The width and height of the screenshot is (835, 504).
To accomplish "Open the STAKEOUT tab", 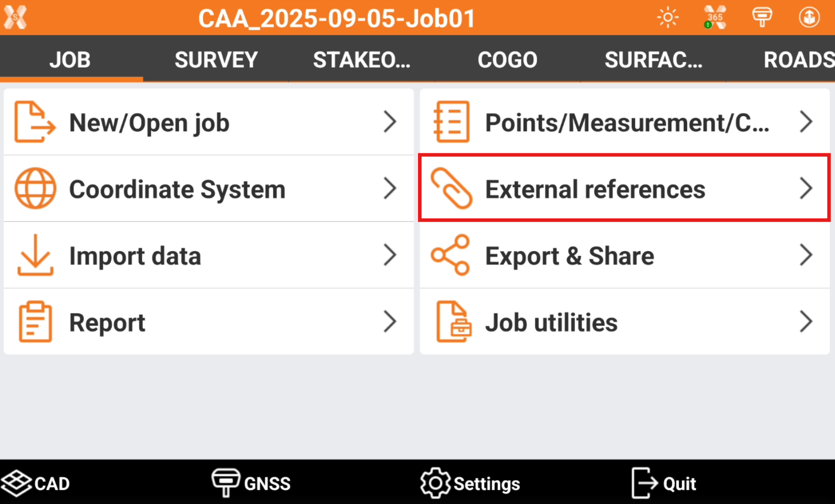I will point(361,60).
